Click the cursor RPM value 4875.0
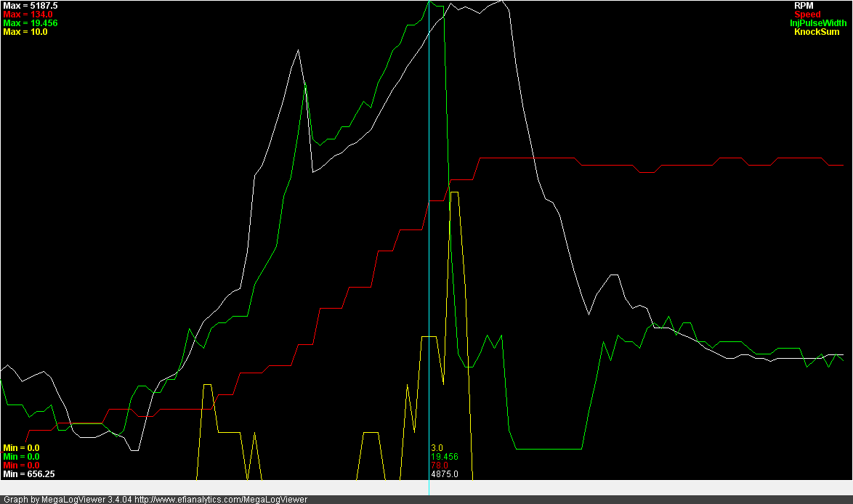Screen dimensions: 853x504 click(445, 474)
